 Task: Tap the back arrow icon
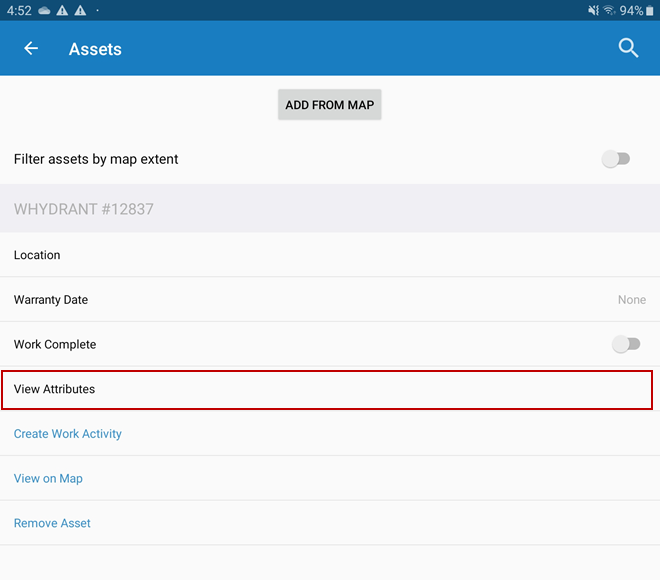pos(31,48)
